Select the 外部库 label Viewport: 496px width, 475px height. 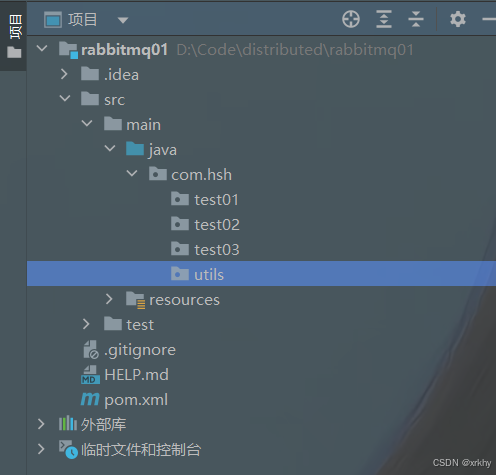[x=103, y=424]
